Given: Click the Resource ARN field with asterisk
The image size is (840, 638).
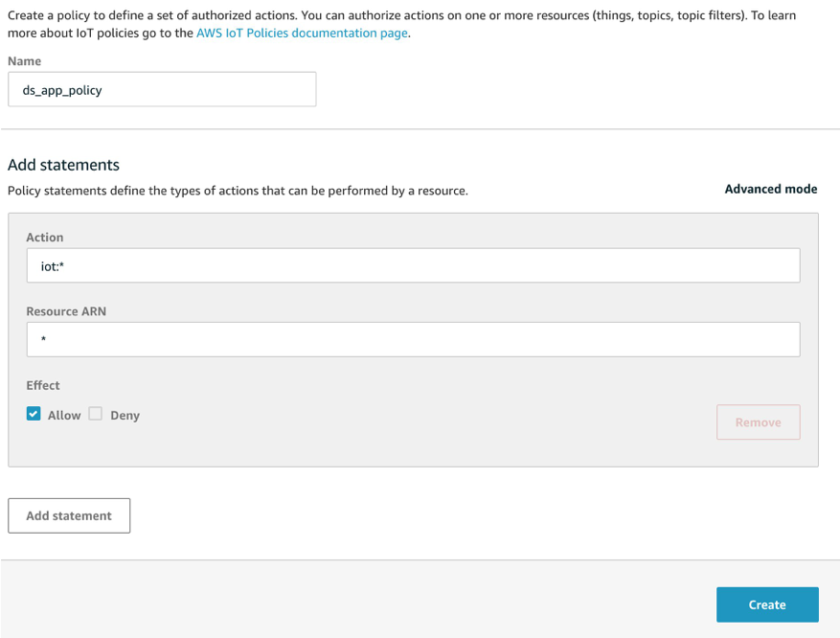Looking at the screenshot, I should 412,339.
